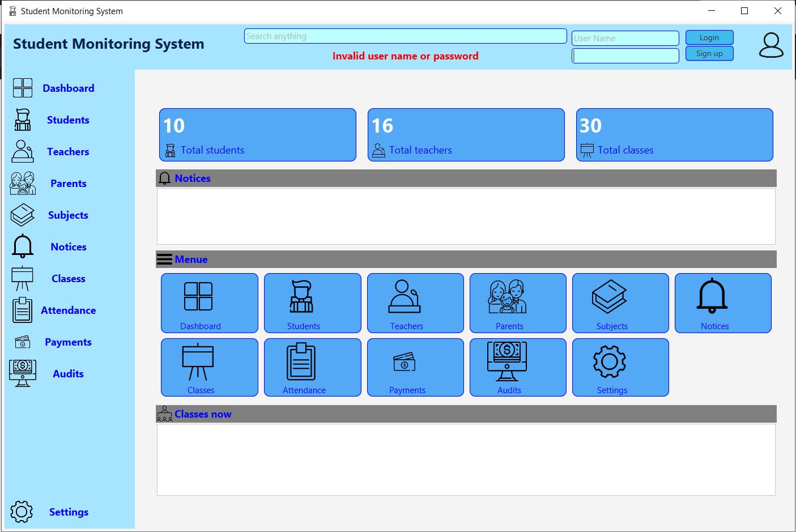Screen dimensions: 796x532
Task: Select the Parents family icon in the sidebar
Action: pos(23,184)
